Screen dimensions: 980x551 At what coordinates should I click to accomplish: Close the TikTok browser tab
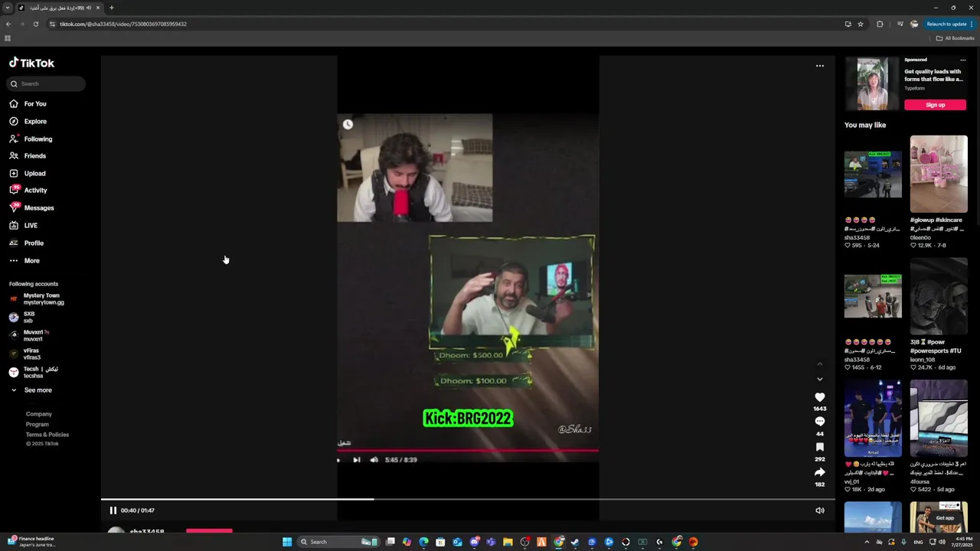click(98, 8)
